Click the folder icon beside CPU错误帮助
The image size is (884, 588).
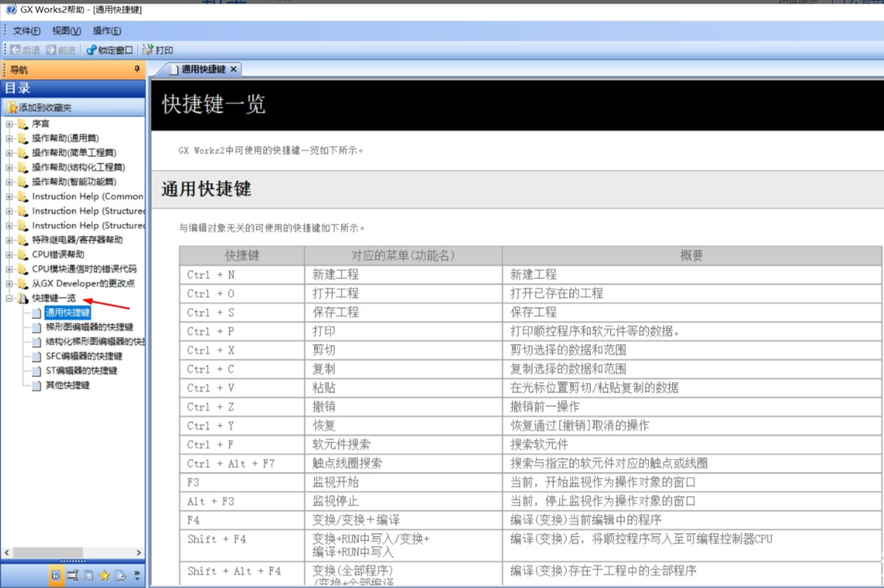coord(22,255)
